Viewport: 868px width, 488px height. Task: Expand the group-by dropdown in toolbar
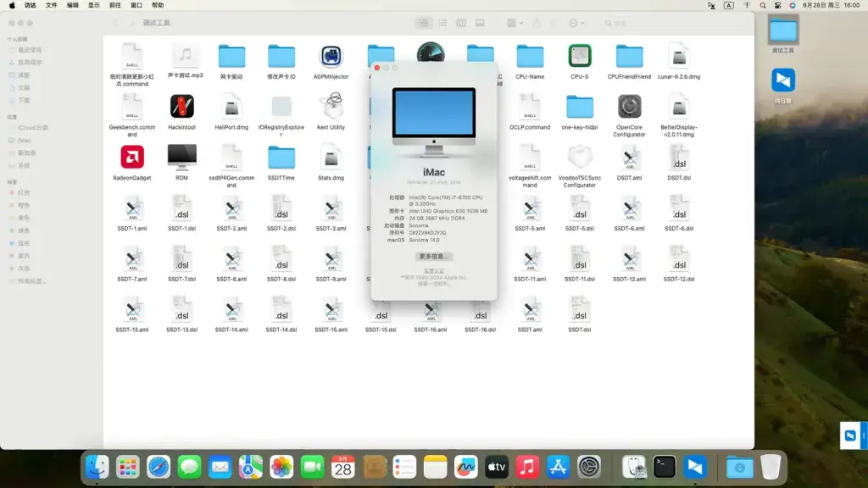[515, 23]
